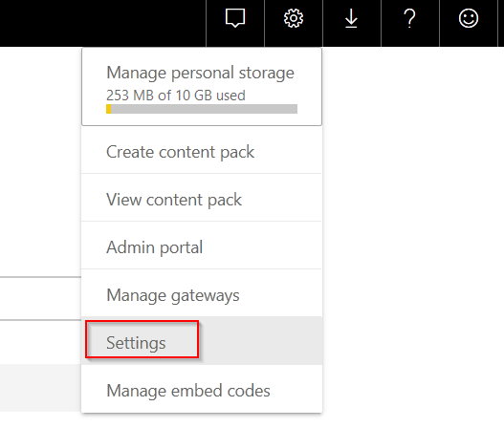The image size is (504, 428).
Task: Click the red outline around Settings
Action: (142, 339)
